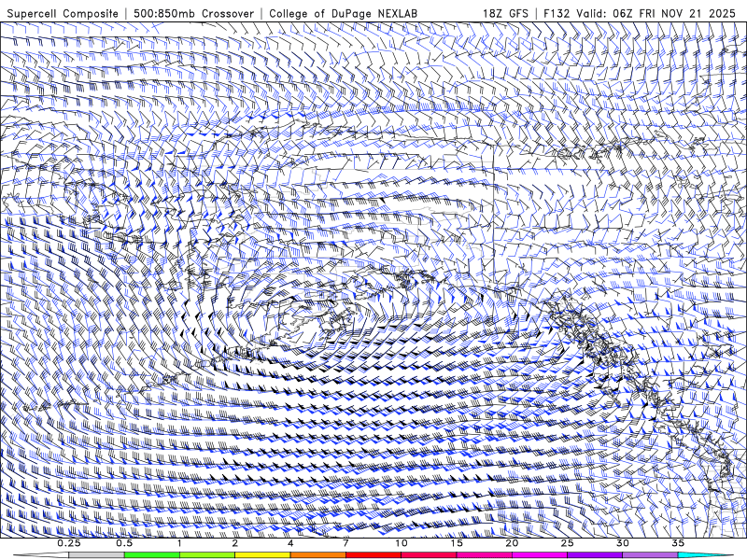747x560 pixels.
Task: Click the 'F132 Valid: 06Z FRI NOV 21 2025' text
Action: [640, 13]
